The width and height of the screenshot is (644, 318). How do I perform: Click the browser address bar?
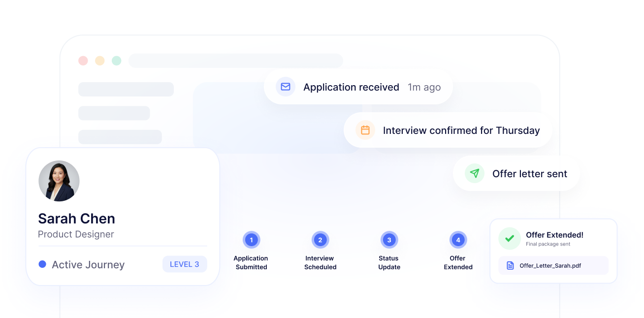(236, 61)
